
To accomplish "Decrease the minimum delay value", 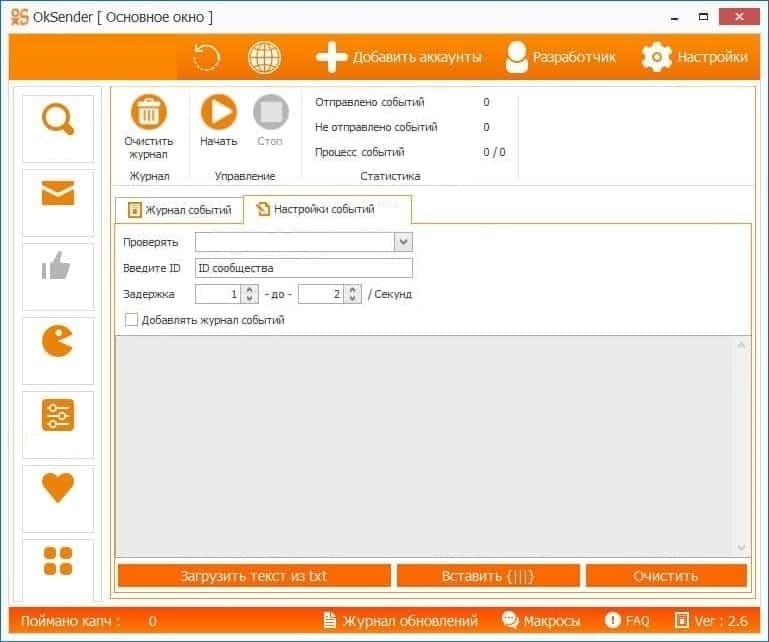I will coord(250,298).
